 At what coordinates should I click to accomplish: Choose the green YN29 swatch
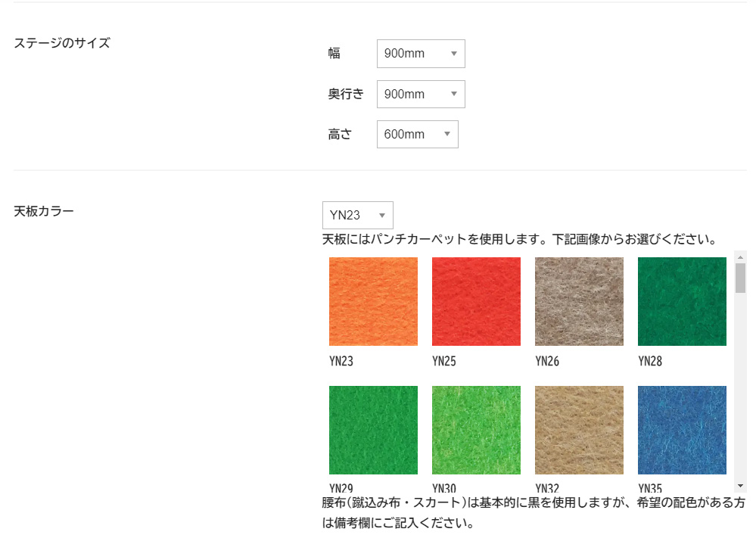(x=373, y=430)
